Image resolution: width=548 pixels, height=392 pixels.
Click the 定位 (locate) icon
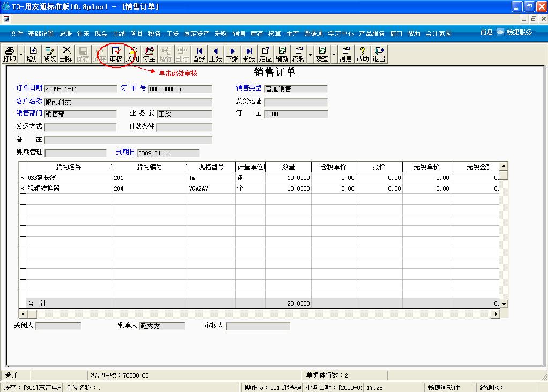click(265, 54)
